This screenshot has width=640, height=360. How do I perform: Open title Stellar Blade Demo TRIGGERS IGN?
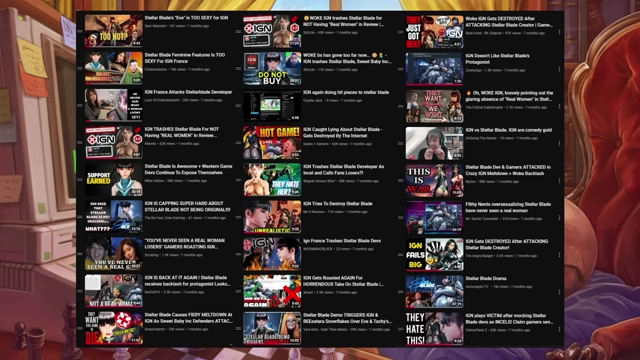click(347, 318)
